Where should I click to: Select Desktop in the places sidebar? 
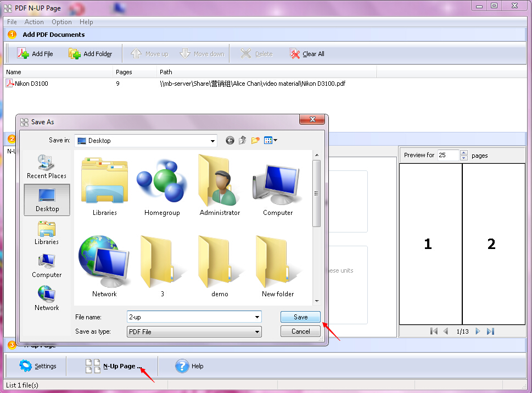[x=47, y=200]
